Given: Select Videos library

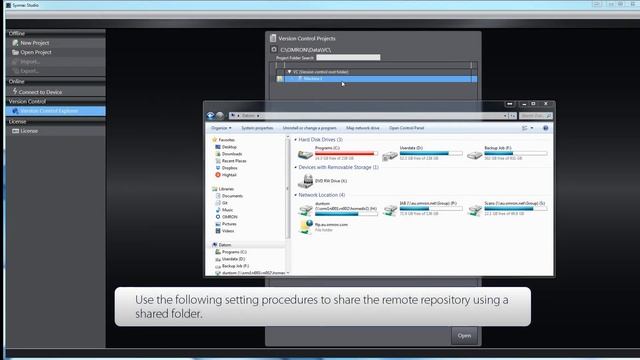Looking at the screenshot, I should tap(228, 231).
